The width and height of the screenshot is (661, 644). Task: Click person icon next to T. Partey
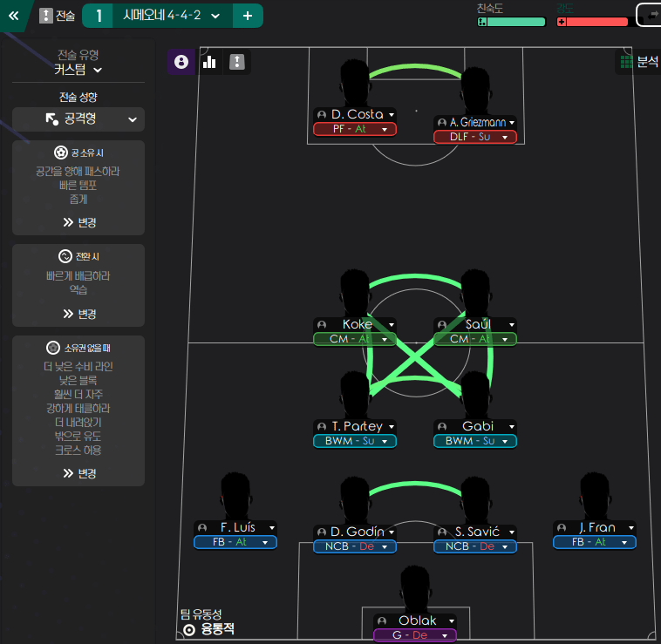click(322, 427)
